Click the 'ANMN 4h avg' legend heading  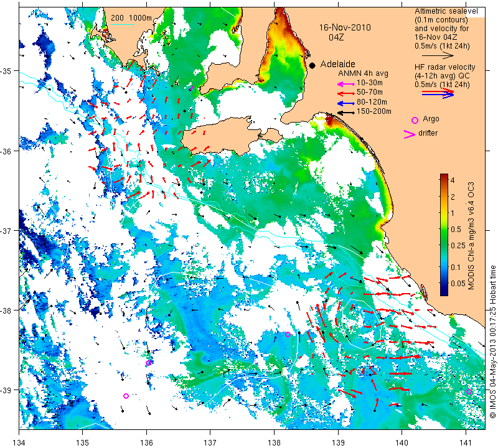click(x=363, y=73)
